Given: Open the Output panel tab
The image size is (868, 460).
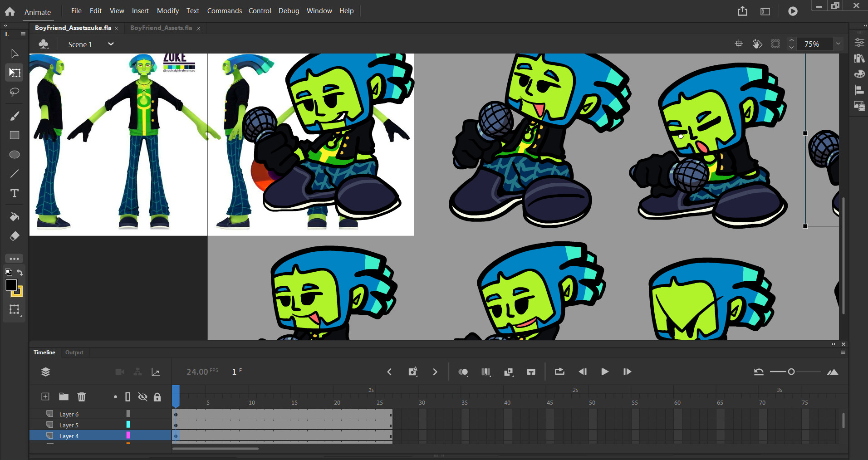Looking at the screenshot, I should [x=74, y=352].
